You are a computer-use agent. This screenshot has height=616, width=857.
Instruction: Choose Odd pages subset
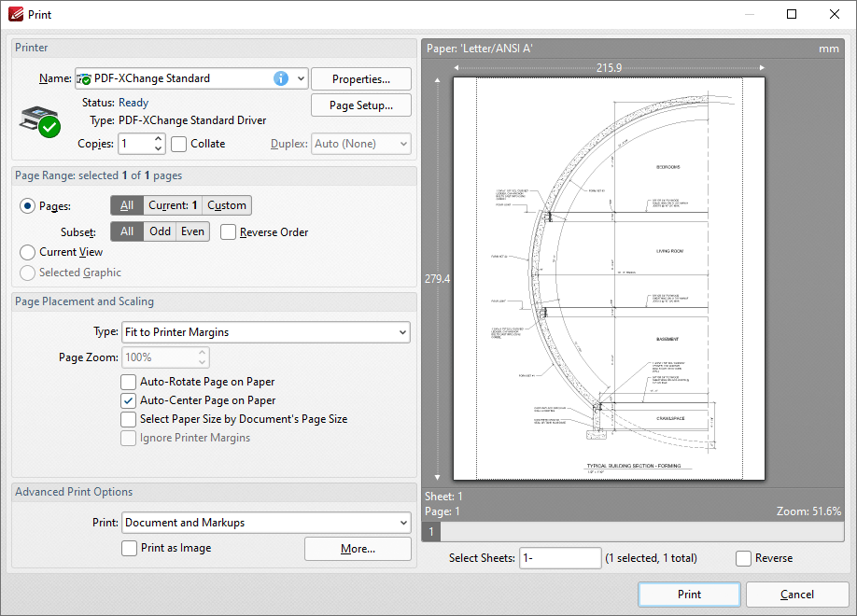(x=160, y=231)
